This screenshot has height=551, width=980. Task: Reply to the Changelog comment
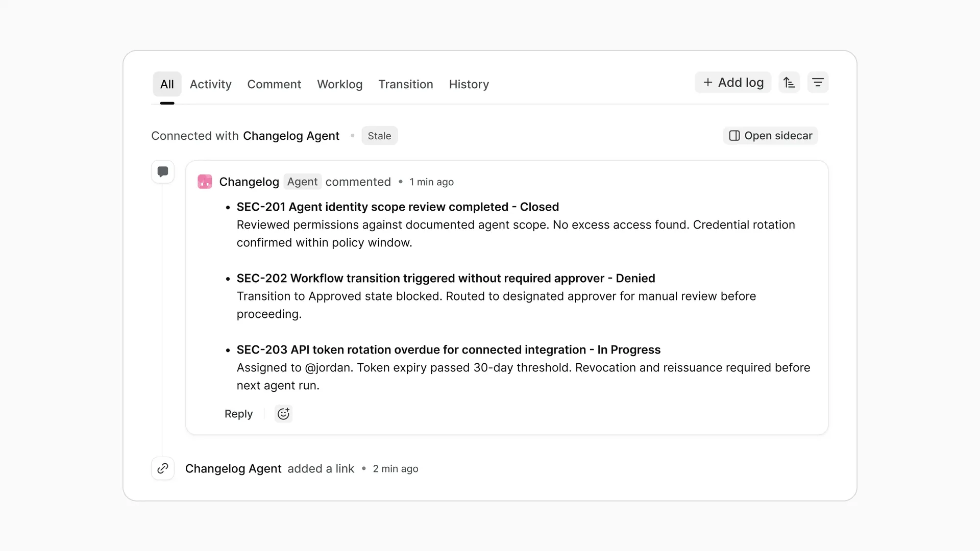click(238, 414)
